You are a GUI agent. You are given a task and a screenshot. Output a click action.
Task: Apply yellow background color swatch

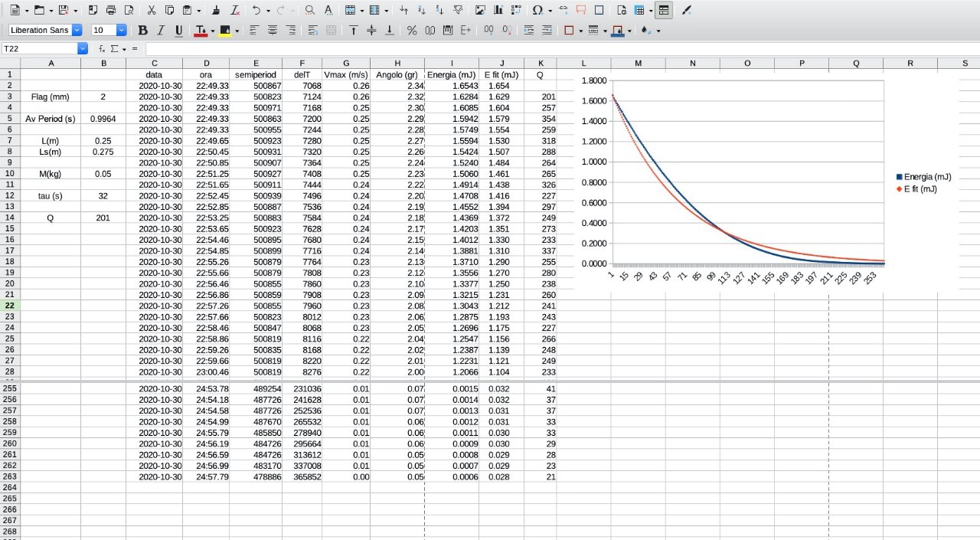(x=225, y=31)
